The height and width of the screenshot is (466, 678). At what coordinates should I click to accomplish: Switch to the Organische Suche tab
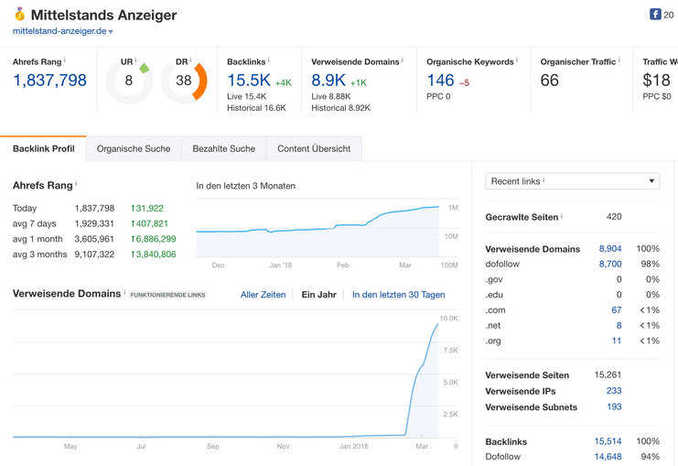click(134, 149)
